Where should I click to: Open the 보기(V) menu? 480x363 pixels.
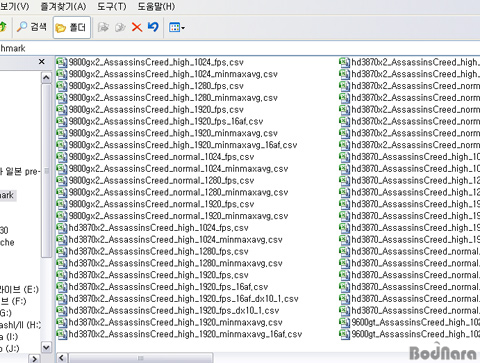(x=14, y=6)
